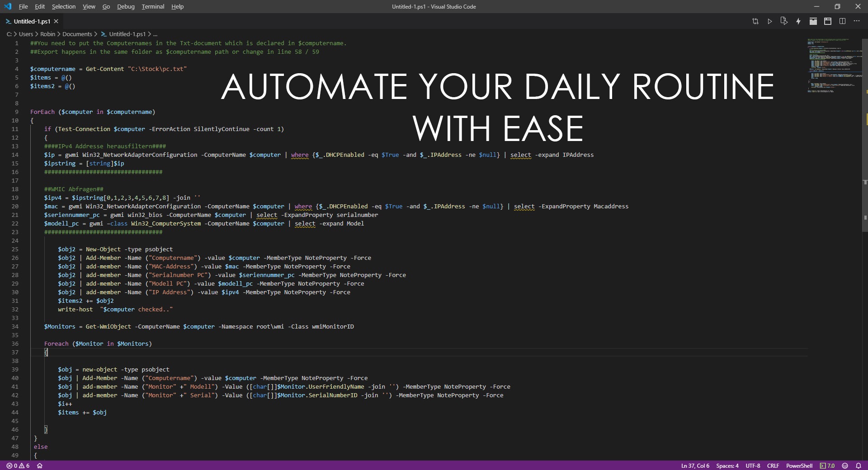Click the filled panel layout icon

click(813, 21)
